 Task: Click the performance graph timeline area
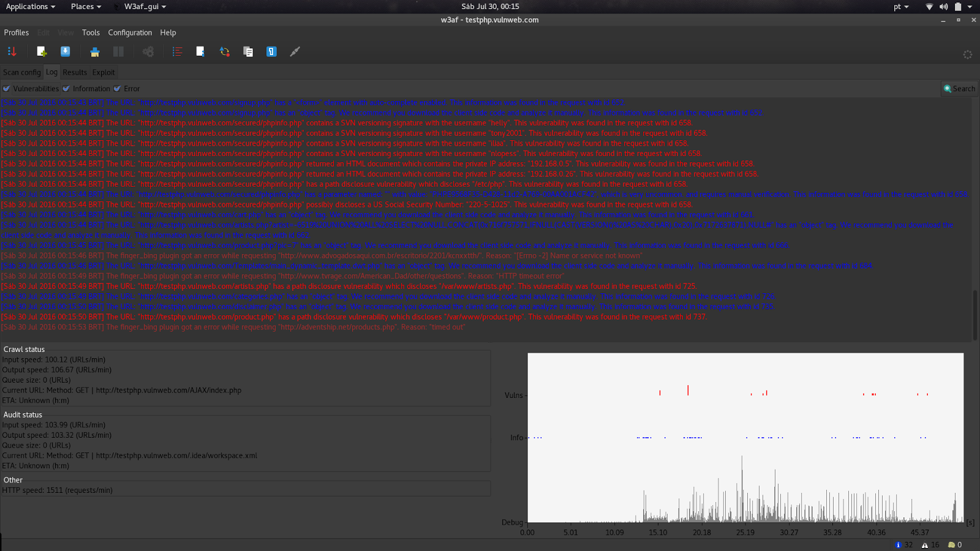[x=744, y=438]
